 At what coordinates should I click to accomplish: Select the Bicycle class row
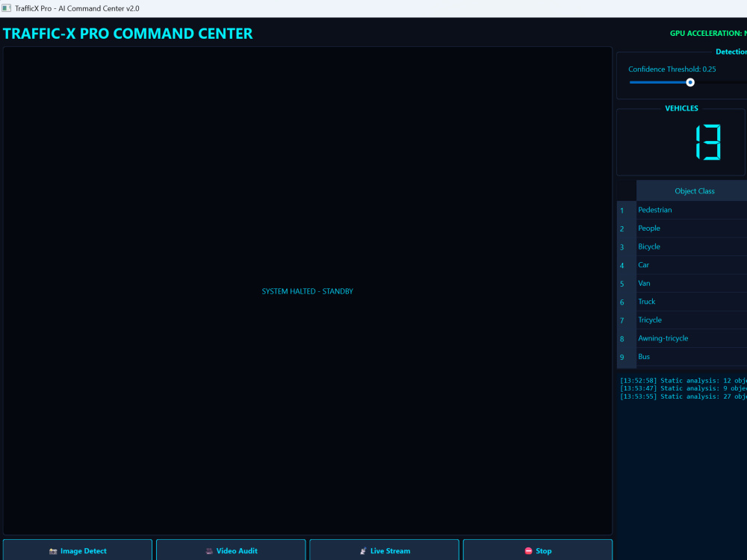click(692, 246)
